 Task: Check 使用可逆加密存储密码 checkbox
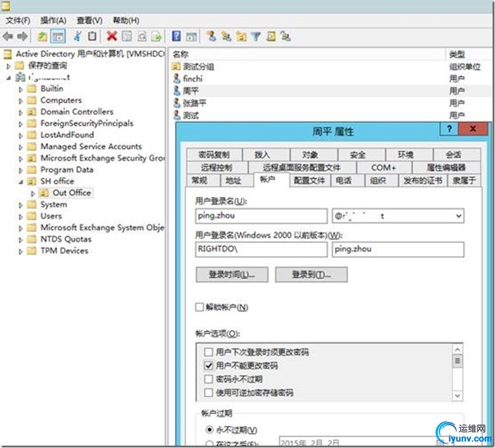click(208, 392)
